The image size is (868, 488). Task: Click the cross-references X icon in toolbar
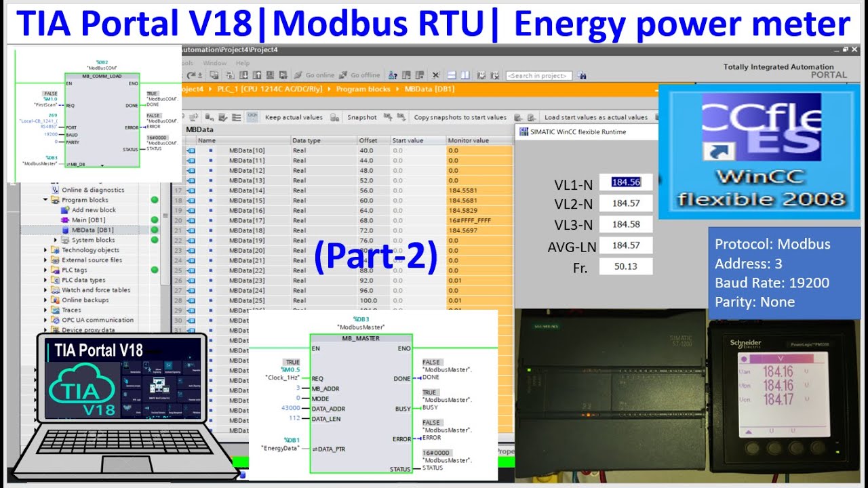(435, 75)
